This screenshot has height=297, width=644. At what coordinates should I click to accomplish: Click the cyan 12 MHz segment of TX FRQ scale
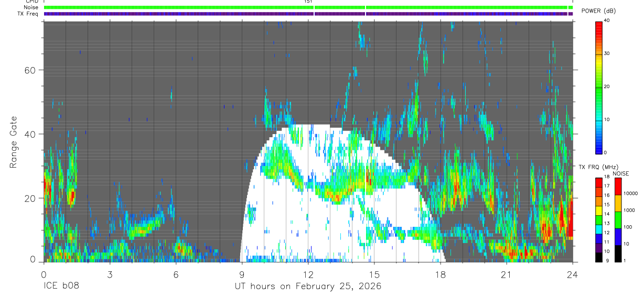pyautogui.click(x=599, y=229)
